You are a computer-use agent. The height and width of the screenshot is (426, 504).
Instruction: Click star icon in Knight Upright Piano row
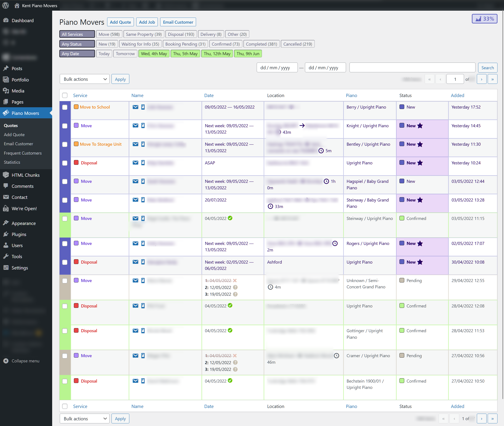click(420, 125)
